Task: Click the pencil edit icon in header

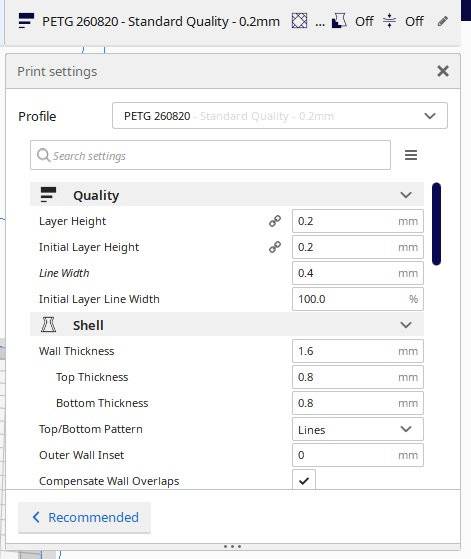Action: (442, 22)
